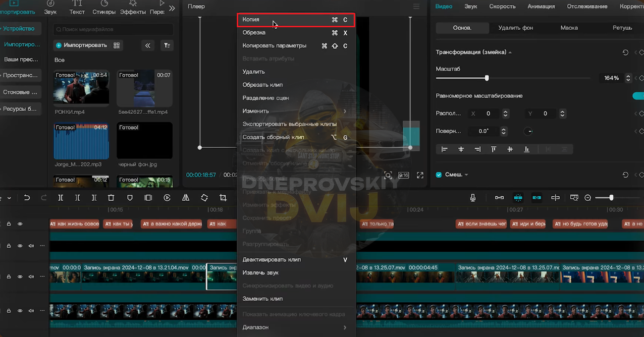
Task: Rotate the clip using the rotate icon
Action: pyautogui.click(x=204, y=198)
